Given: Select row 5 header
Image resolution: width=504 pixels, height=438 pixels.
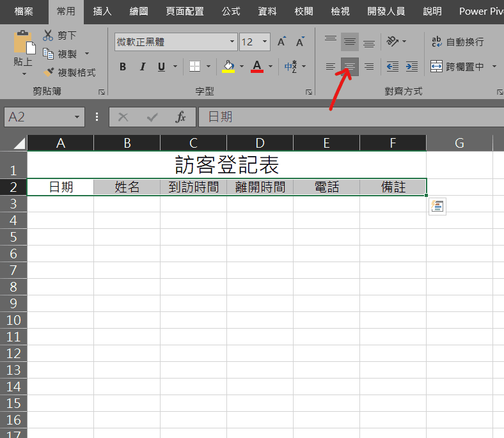Looking at the screenshot, I should click(x=13, y=237).
